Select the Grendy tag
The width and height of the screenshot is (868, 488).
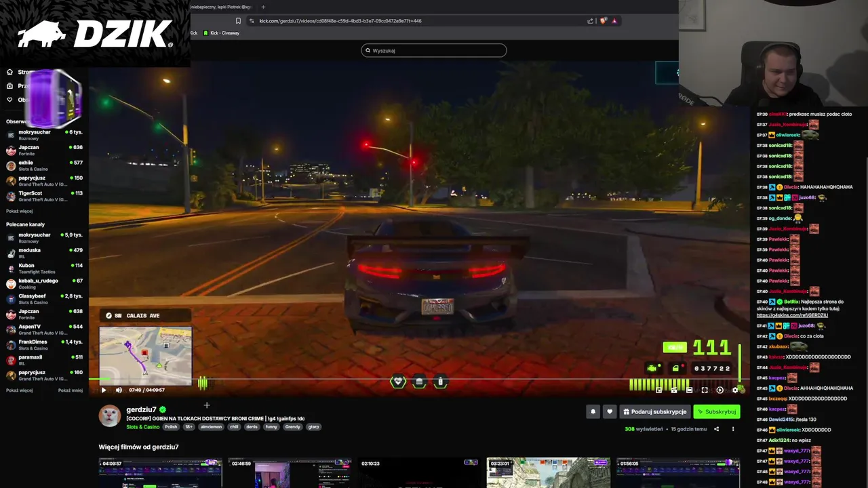292,427
